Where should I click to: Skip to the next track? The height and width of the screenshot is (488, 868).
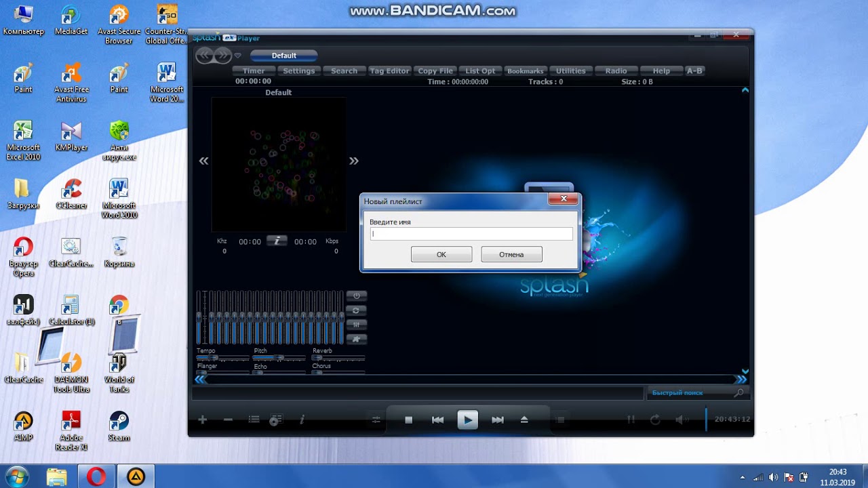[x=498, y=420]
